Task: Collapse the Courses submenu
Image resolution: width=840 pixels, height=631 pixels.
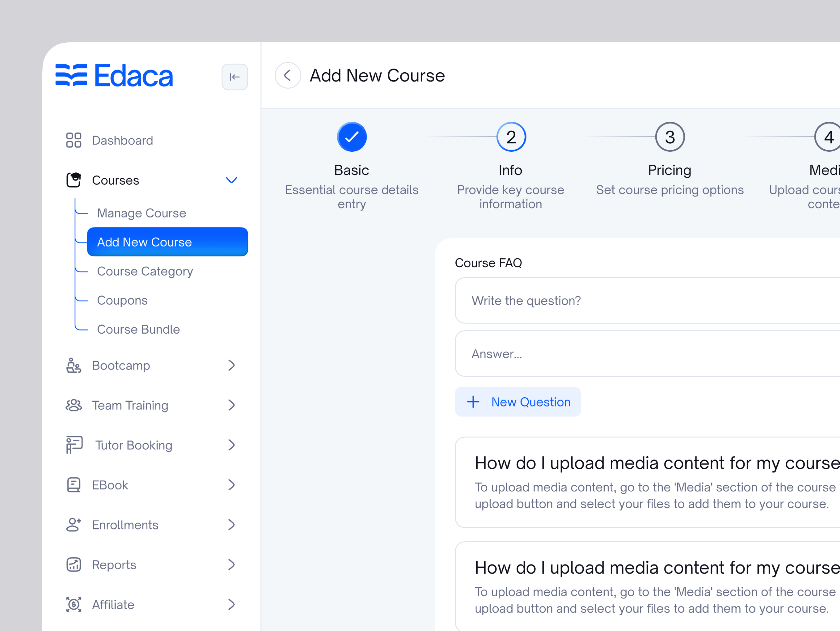Action: [231, 180]
